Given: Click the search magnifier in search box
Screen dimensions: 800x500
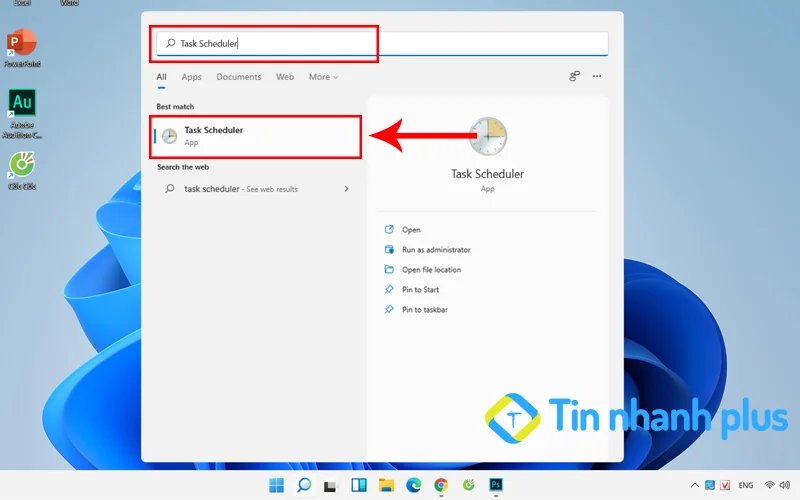Looking at the screenshot, I should [x=170, y=43].
